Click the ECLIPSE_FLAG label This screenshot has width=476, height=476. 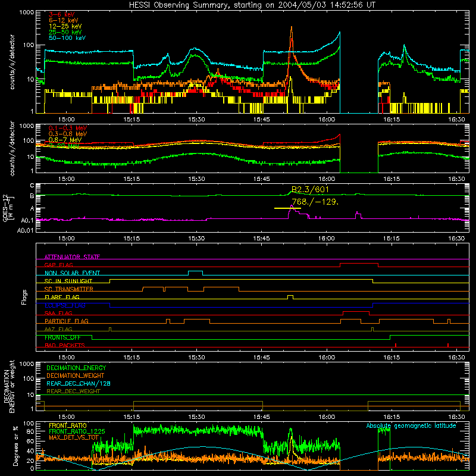65,305
